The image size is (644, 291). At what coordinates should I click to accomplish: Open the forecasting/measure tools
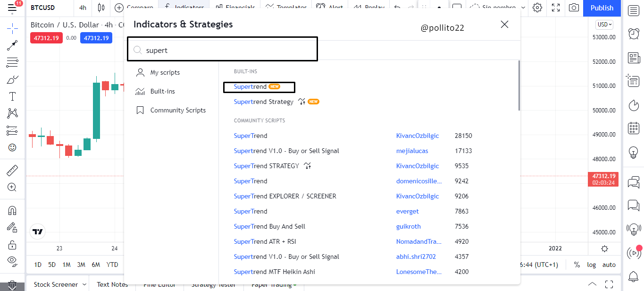pos(12,130)
